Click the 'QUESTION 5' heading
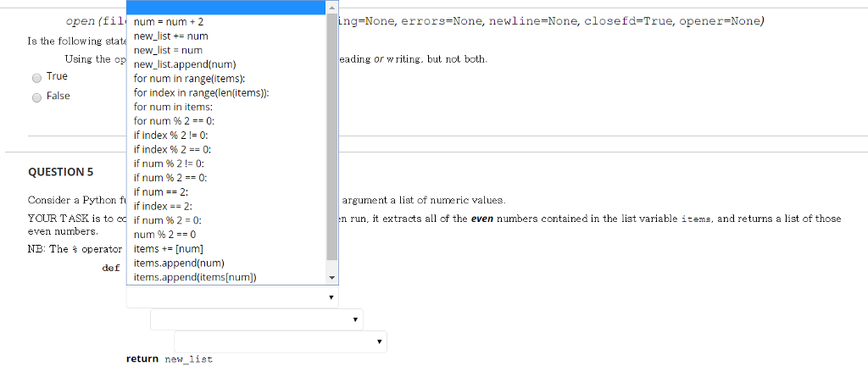868x388 pixels. pos(60,172)
